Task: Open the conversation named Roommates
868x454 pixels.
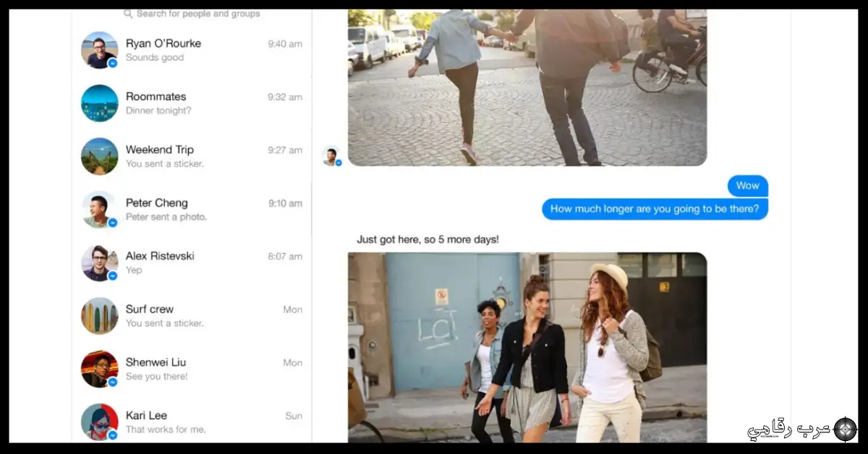Action: pyautogui.click(x=156, y=96)
